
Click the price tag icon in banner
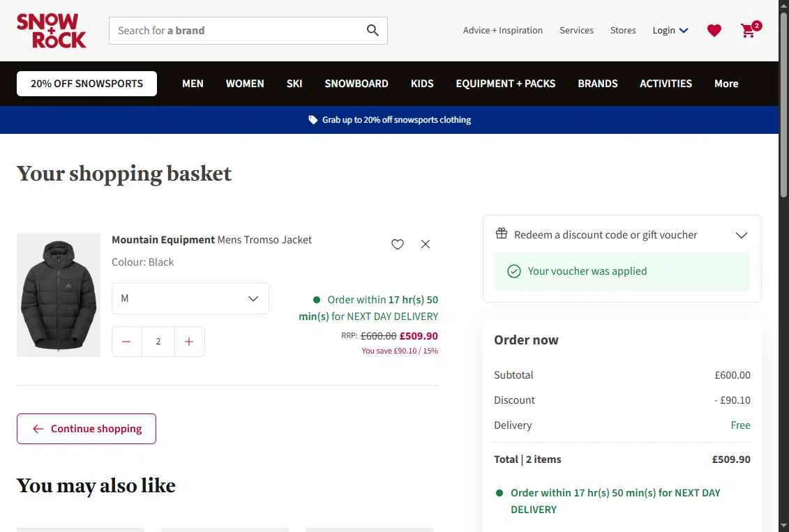tap(313, 120)
